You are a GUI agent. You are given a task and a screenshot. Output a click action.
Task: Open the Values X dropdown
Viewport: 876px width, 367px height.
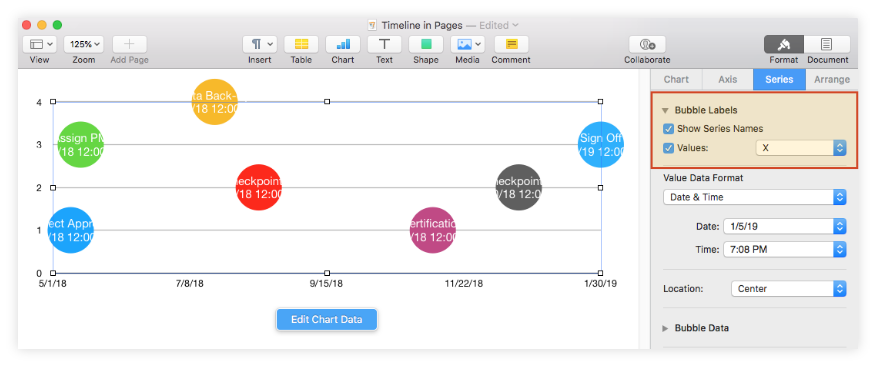[801, 148]
